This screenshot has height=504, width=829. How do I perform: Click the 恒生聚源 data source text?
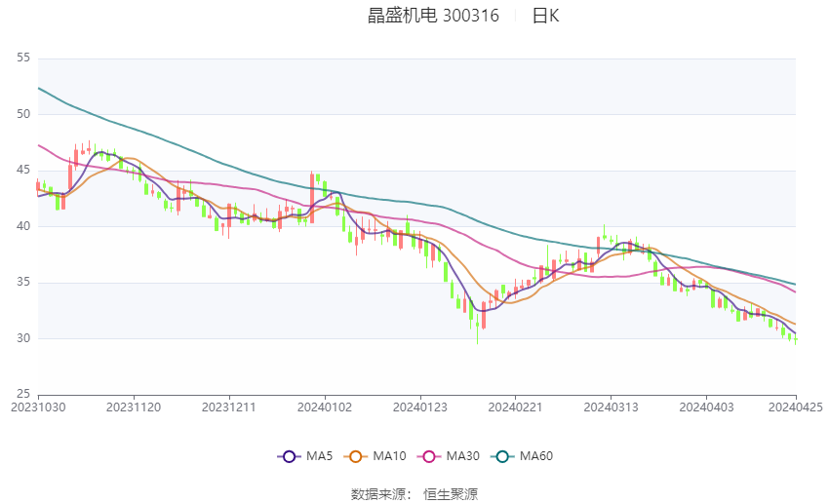(451, 494)
